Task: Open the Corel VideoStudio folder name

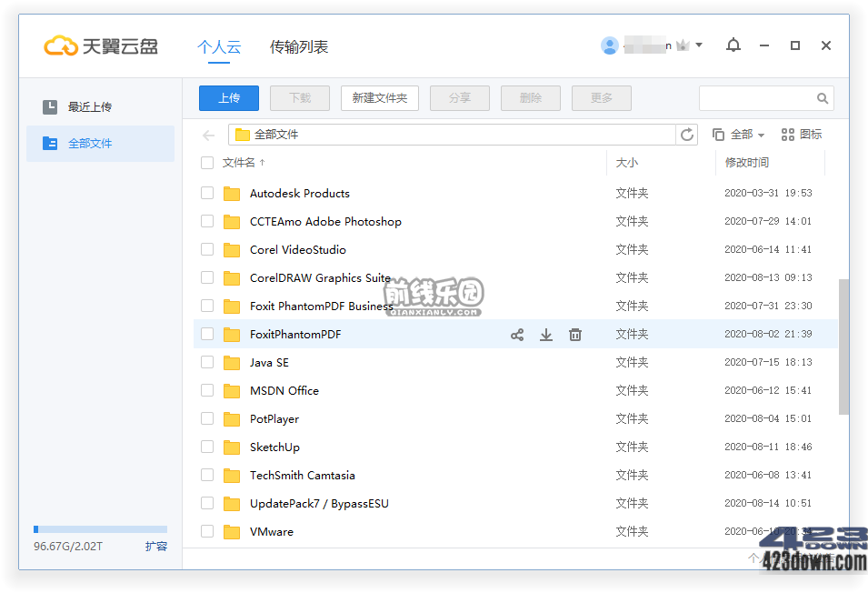Action: click(x=298, y=250)
